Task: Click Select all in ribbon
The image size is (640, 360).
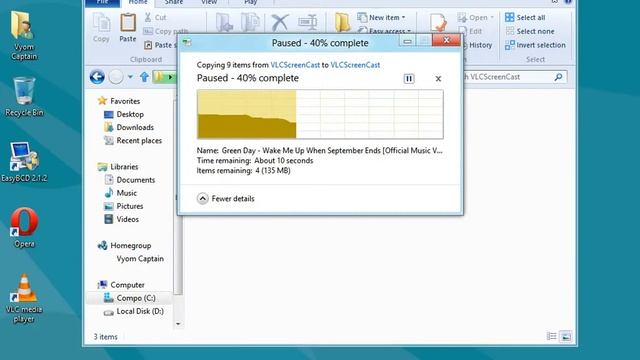Action: point(525,18)
